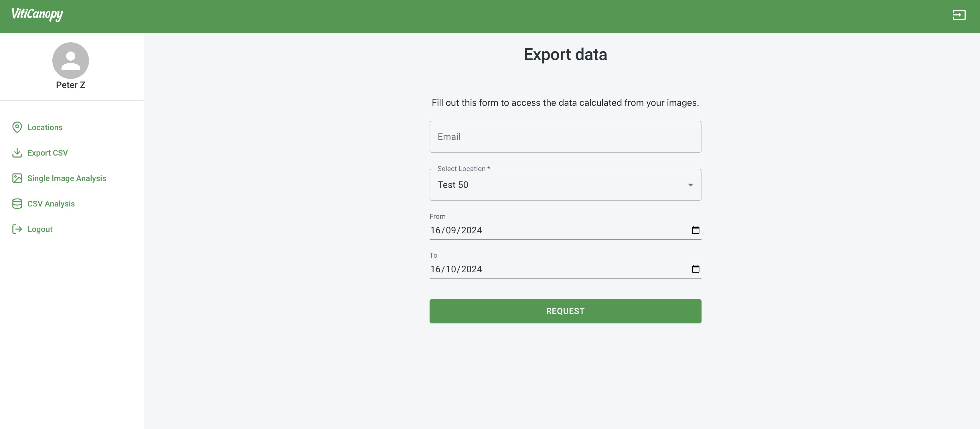Click the Export CSV download icon
This screenshot has width=980, height=429.
pyautogui.click(x=17, y=153)
